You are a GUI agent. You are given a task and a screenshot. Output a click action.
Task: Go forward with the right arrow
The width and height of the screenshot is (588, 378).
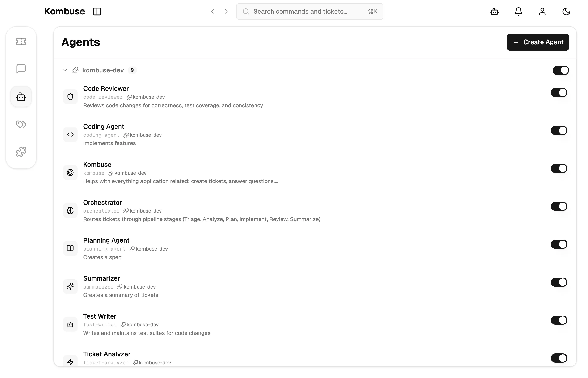[x=226, y=12]
